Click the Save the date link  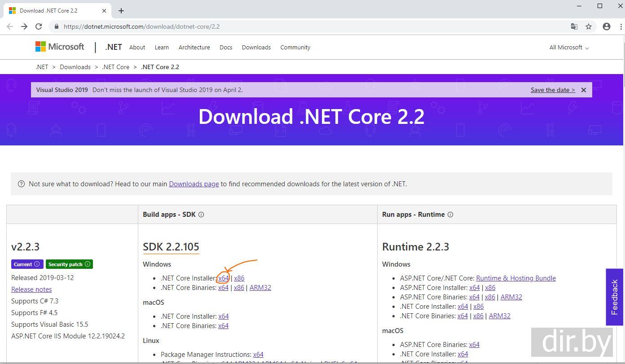pos(553,90)
